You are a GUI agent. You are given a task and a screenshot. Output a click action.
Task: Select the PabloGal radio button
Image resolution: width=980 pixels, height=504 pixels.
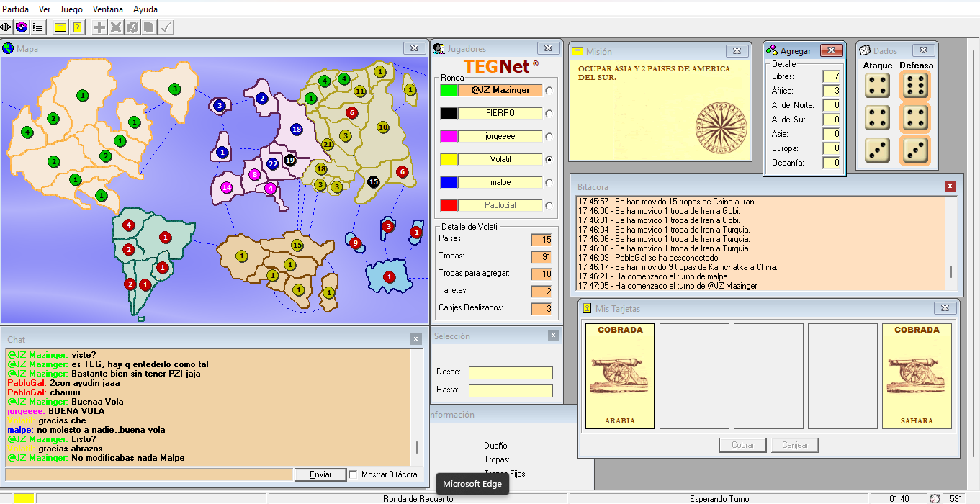[550, 205]
